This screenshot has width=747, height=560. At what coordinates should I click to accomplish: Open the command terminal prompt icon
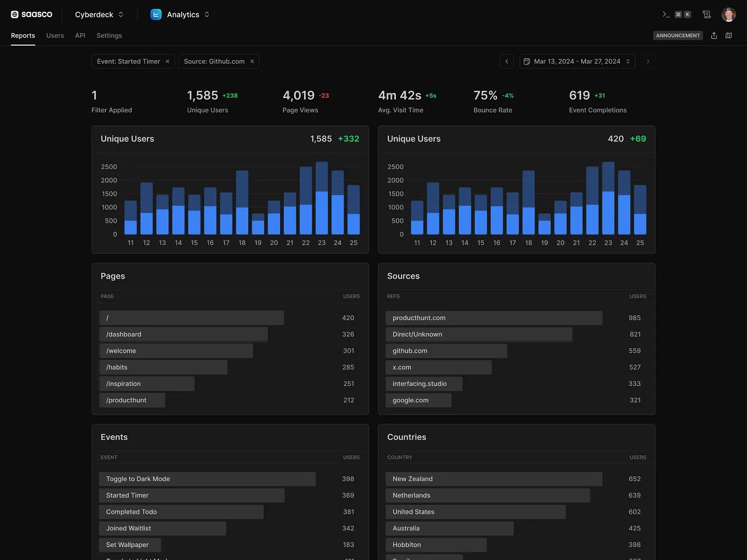(666, 14)
